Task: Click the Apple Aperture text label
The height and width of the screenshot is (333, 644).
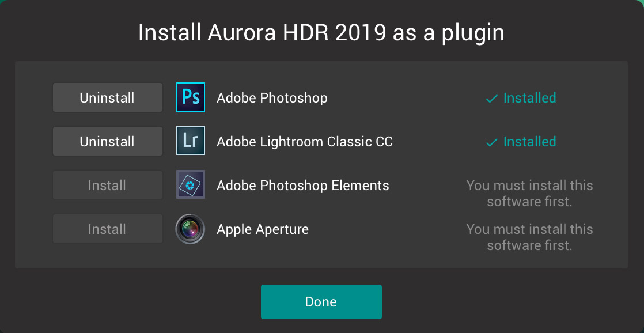Action: click(262, 229)
